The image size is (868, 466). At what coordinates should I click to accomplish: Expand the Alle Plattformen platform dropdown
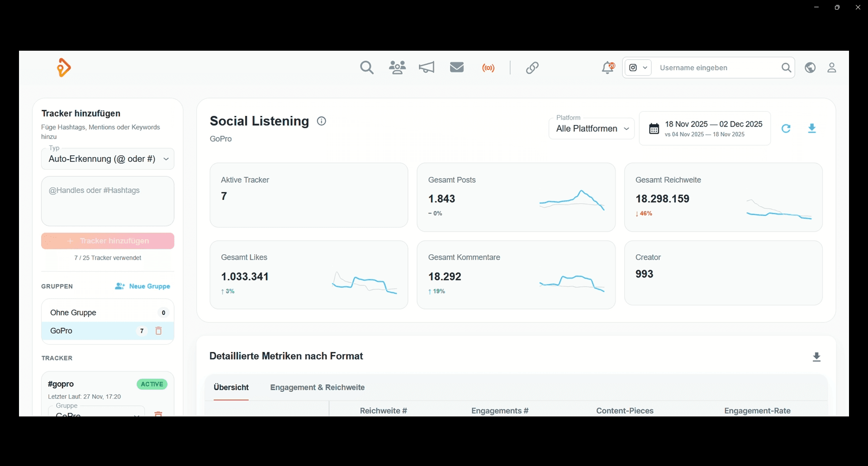592,128
